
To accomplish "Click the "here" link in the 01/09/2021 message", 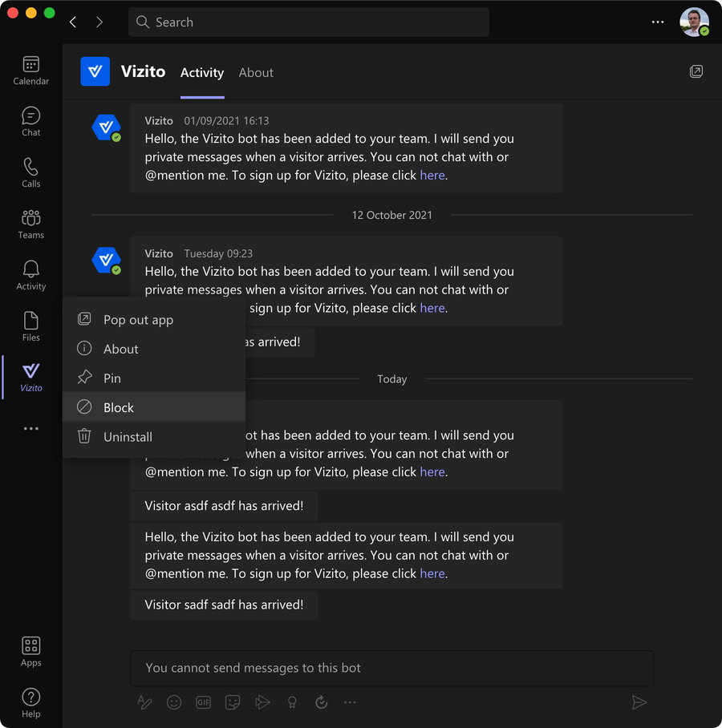I will [432, 176].
